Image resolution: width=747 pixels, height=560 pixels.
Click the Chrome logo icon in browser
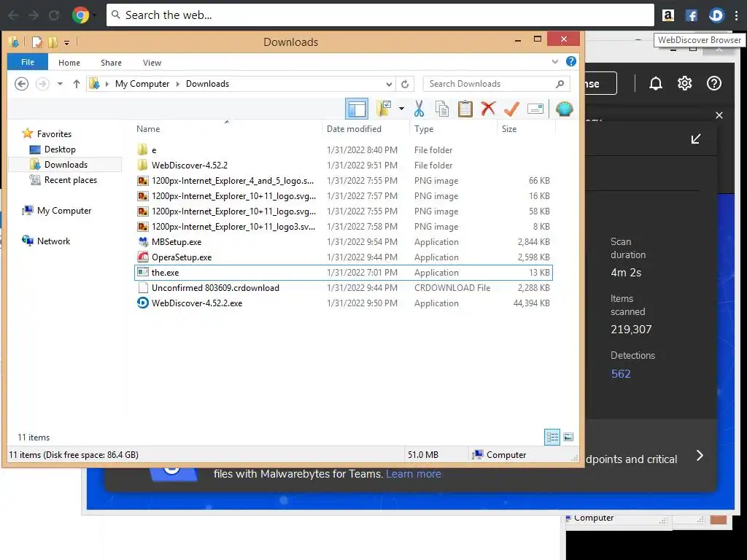click(80, 15)
